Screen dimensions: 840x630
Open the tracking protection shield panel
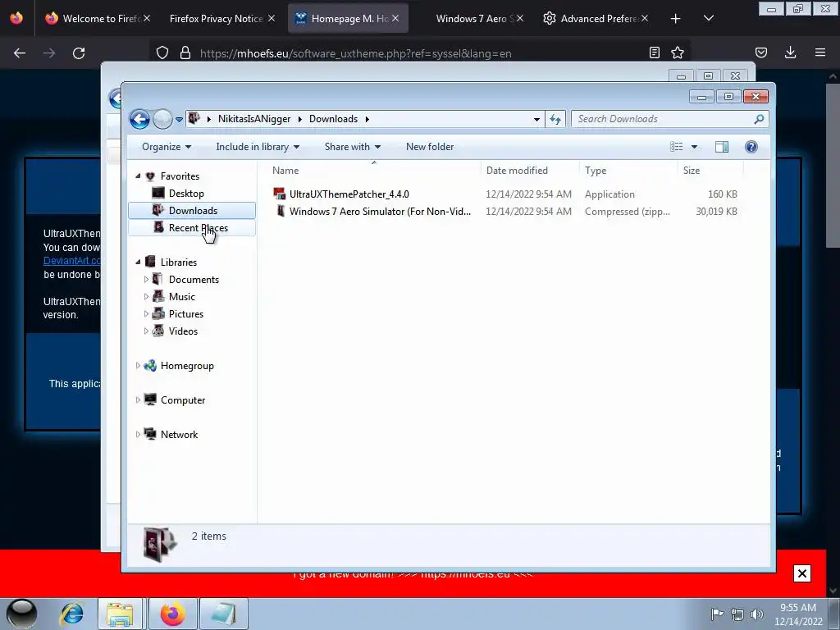[x=162, y=53]
